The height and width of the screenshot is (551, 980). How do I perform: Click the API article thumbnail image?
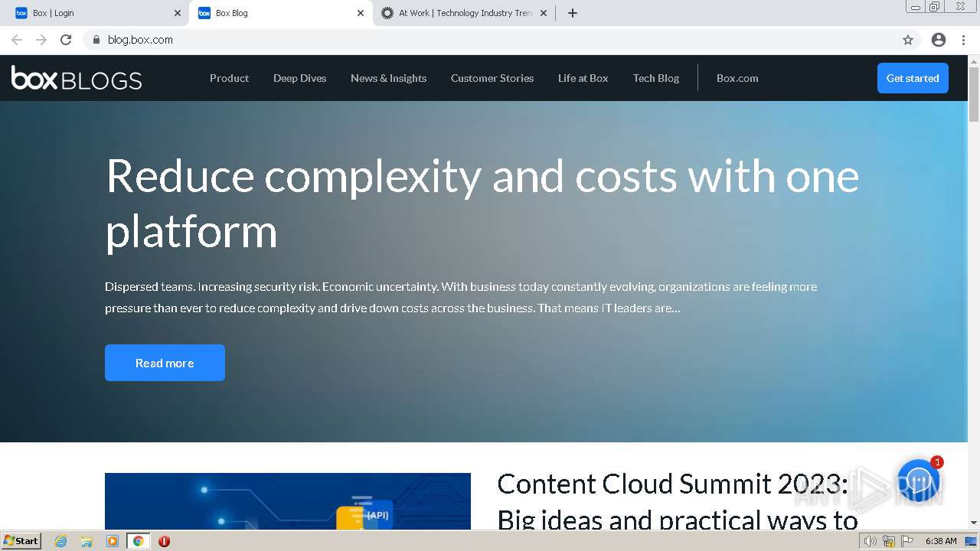(288, 501)
